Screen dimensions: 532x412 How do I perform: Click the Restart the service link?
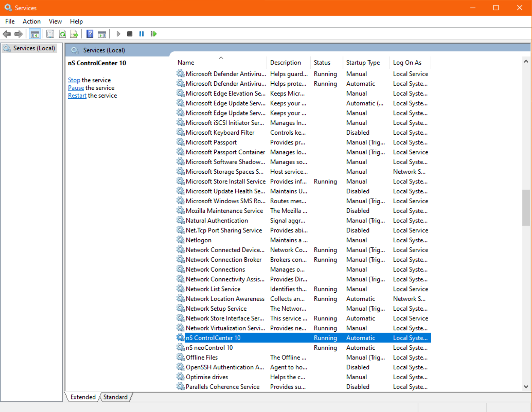tap(77, 96)
